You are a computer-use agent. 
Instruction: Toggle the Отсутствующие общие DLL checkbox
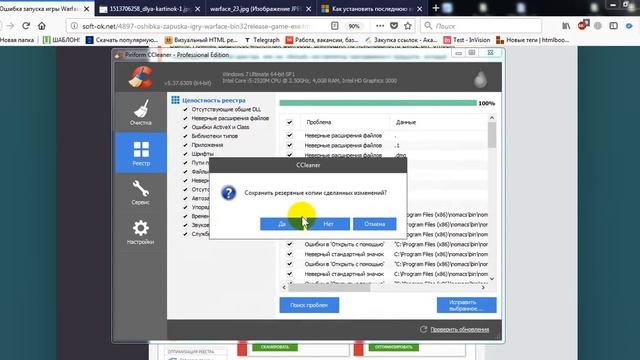[185, 109]
